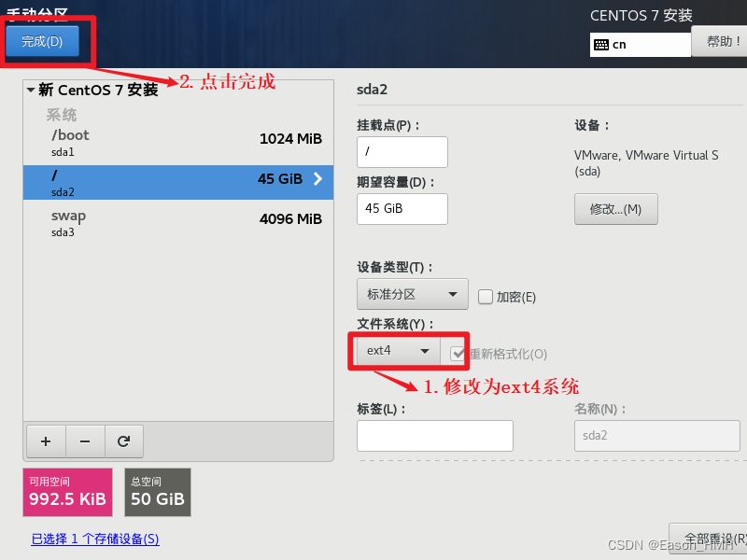Open the 设备类型 标准分区 dropdown
Screen dimensions: 747x560
pyautogui.click(x=412, y=294)
